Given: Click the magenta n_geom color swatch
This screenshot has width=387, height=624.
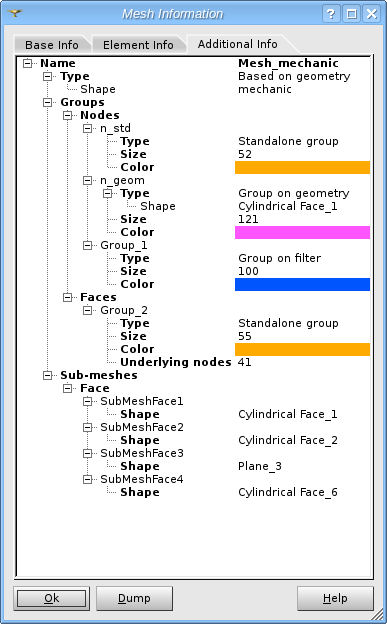Looking at the screenshot, I should [302, 232].
